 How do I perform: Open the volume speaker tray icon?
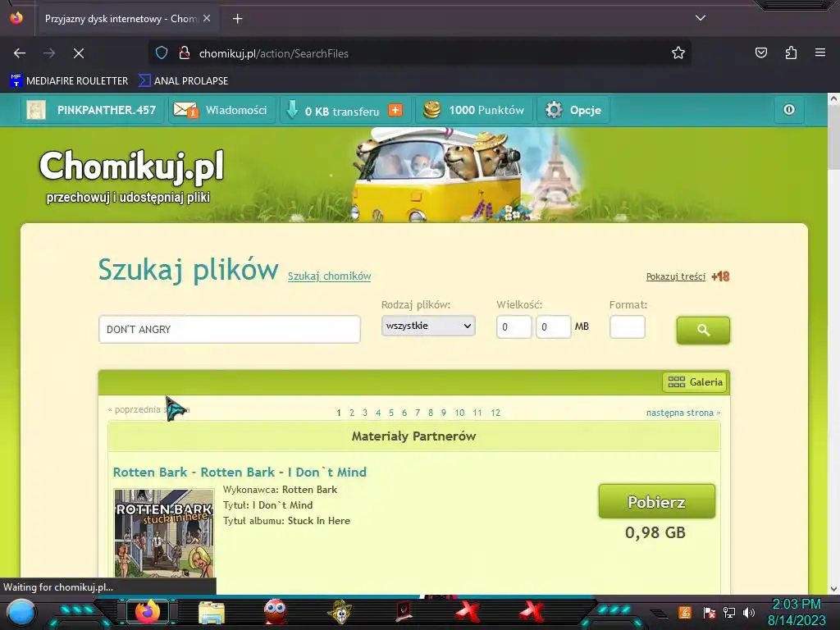pyautogui.click(x=749, y=612)
